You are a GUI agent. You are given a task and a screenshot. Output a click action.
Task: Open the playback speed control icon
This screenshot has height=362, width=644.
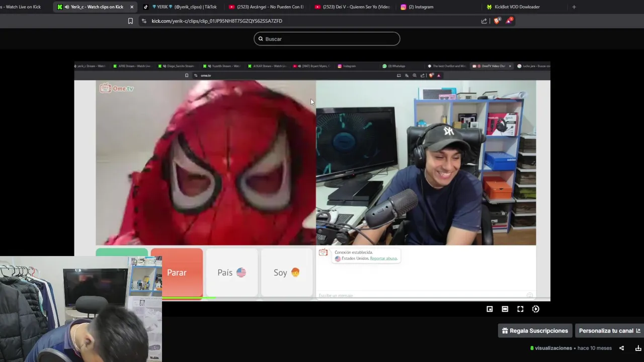click(536, 309)
